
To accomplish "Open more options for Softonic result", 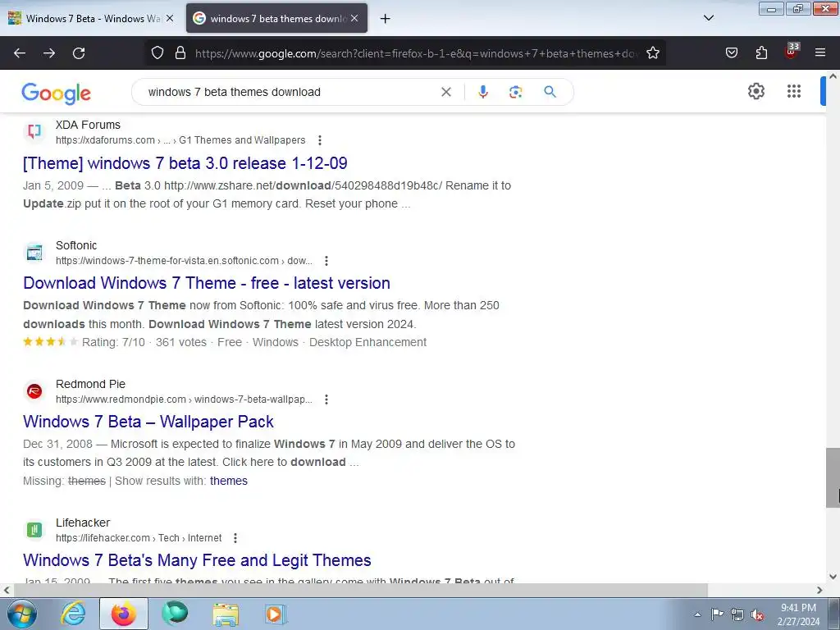I will [326, 261].
